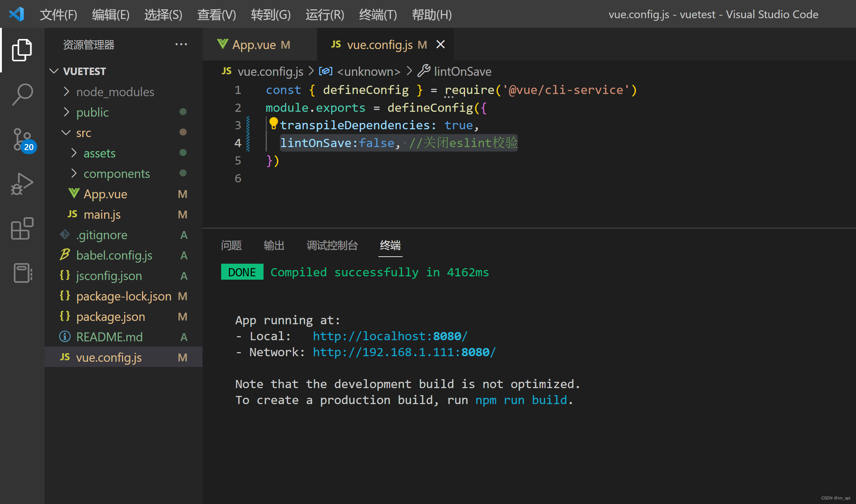Open the Explorer view in activity bar

click(22, 50)
